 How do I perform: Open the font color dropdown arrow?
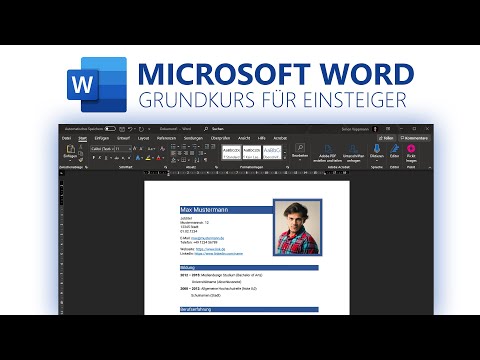[x=163, y=158]
